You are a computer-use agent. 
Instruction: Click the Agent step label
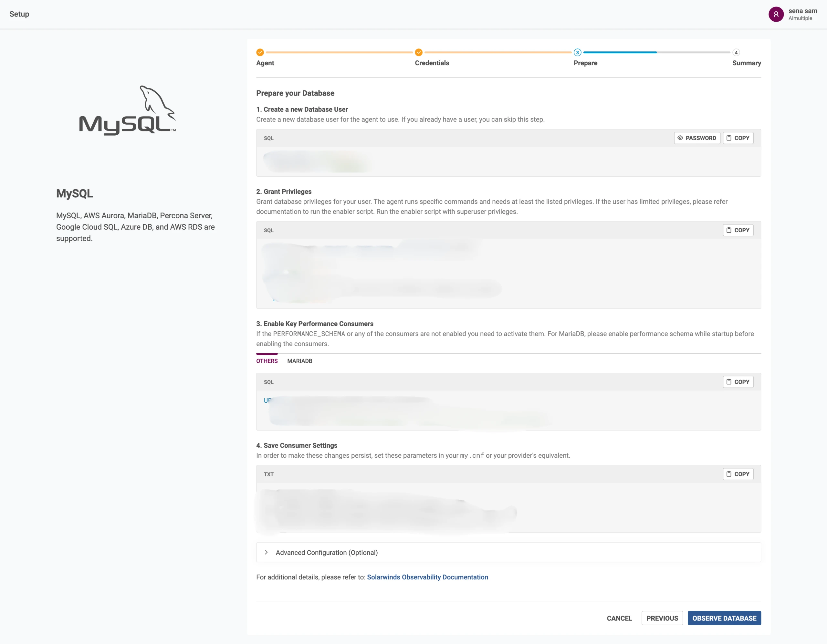(265, 63)
